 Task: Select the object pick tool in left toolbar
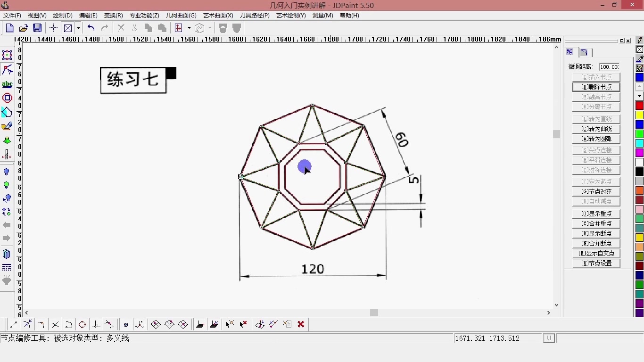click(7, 55)
